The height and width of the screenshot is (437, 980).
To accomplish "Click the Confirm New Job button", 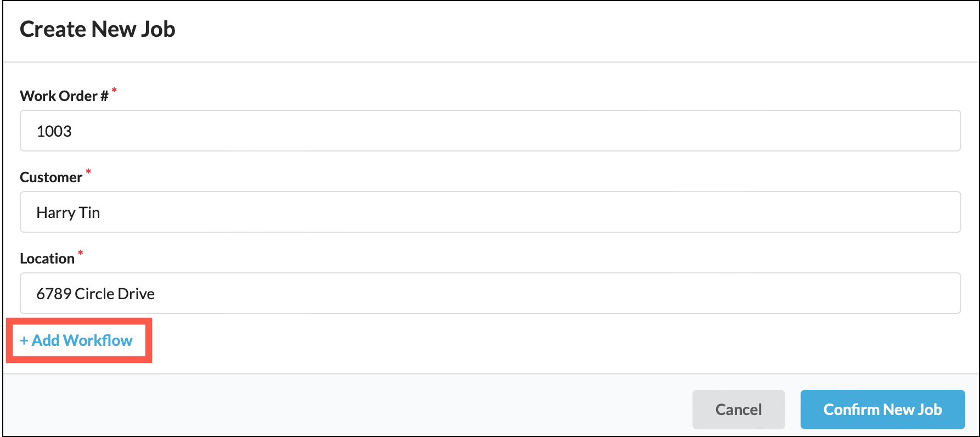I will pos(882,410).
